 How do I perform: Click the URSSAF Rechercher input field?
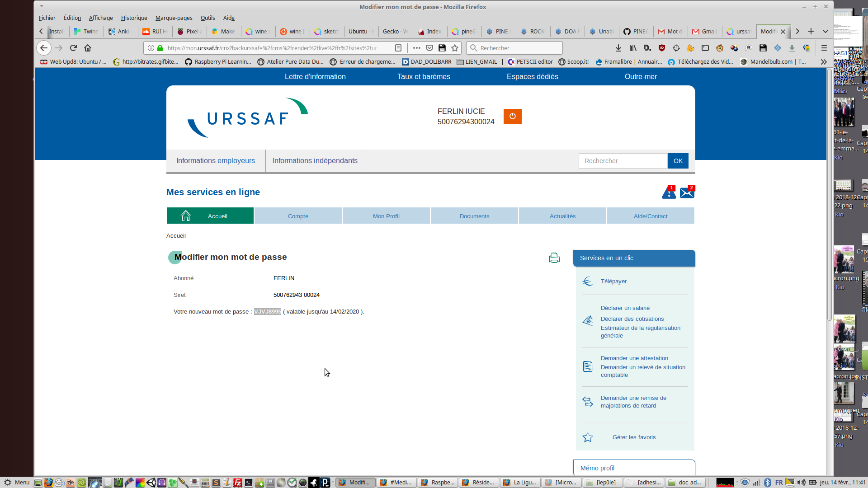tap(623, 161)
